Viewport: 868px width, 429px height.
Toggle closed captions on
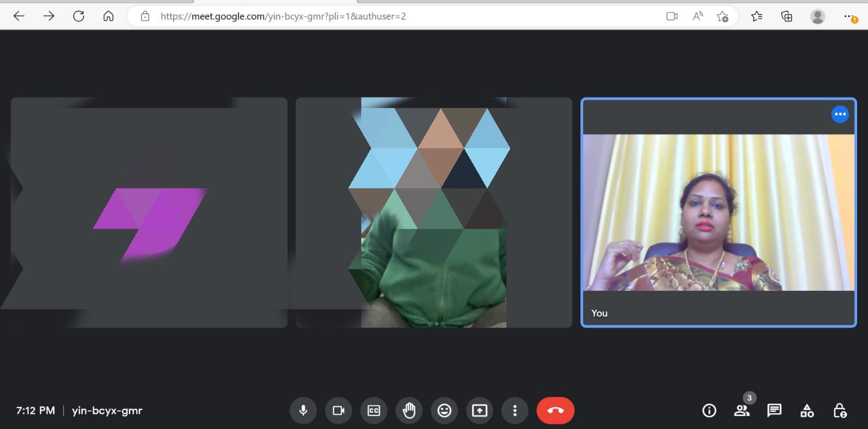[374, 411]
